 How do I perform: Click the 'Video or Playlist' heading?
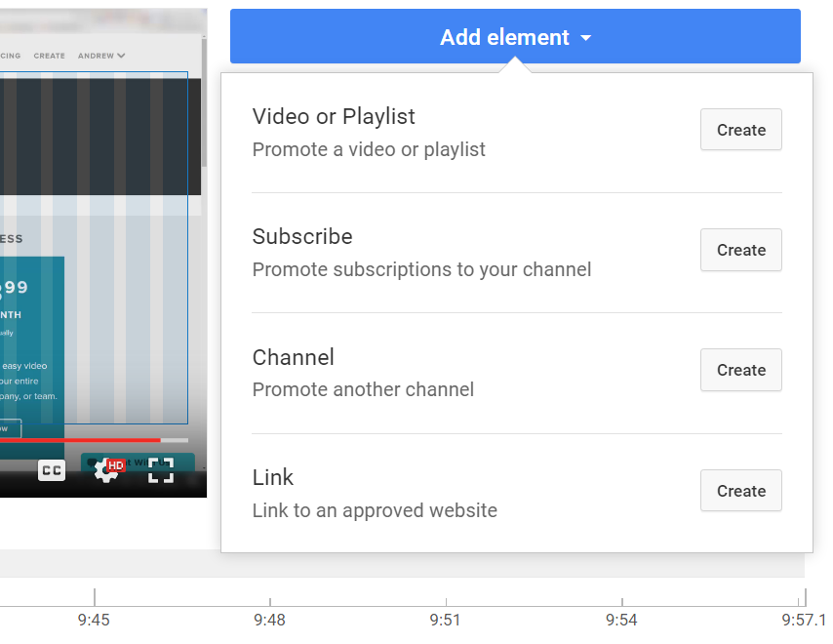tap(334, 116)
